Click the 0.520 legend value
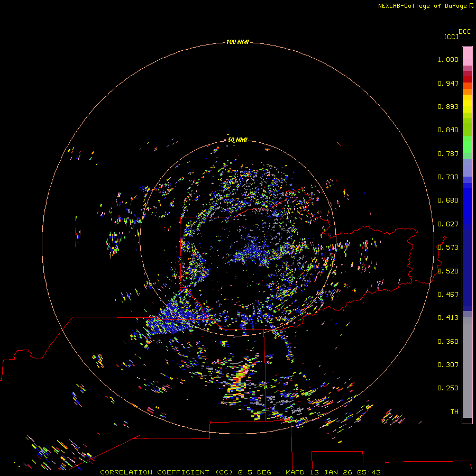476x476 pixels. tap(448, 271)
